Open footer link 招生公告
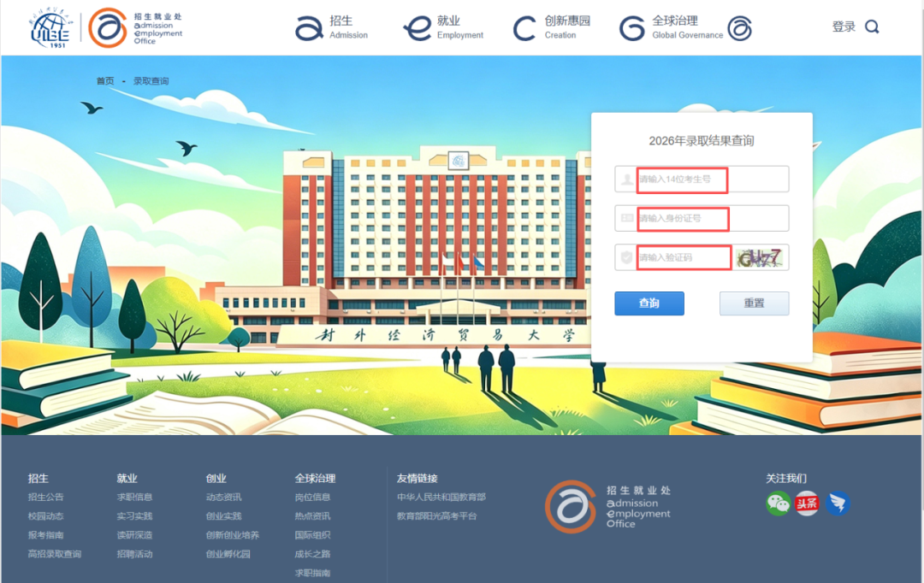 46,497
